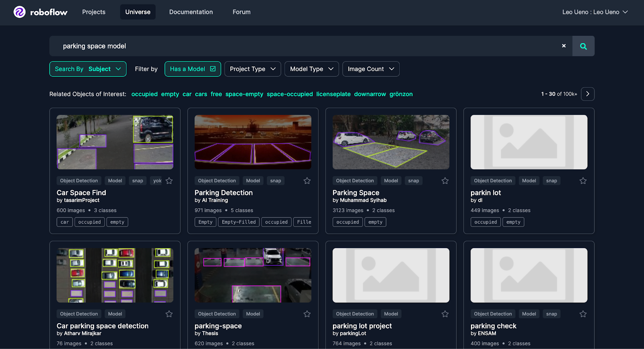Click the 'downarrow' related object link
Viewport: 644px width, 349px height.
370,94
